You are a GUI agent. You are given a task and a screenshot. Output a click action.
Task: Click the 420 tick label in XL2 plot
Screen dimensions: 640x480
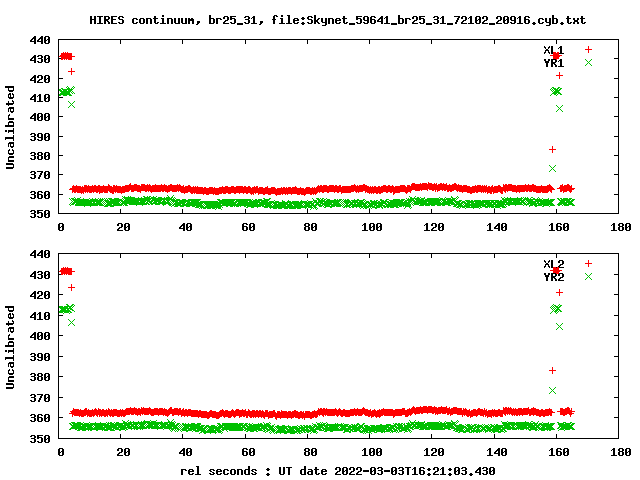click(40, 295)
